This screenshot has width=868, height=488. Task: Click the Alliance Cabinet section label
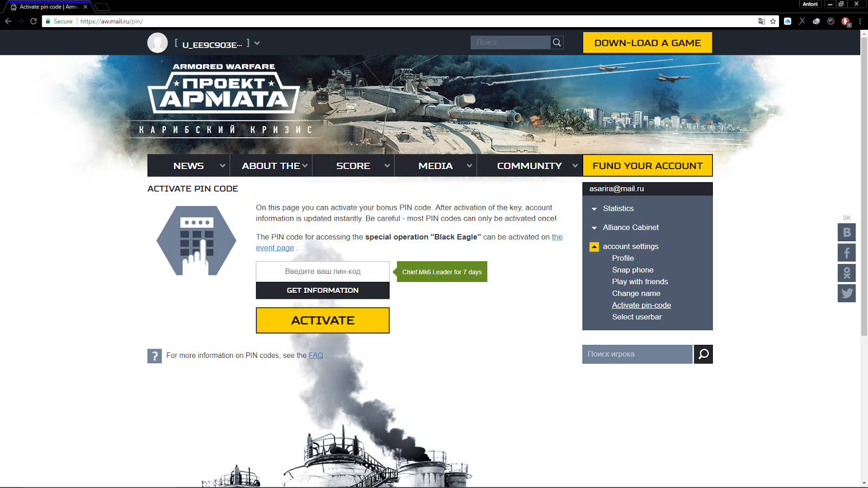[631, 228]
